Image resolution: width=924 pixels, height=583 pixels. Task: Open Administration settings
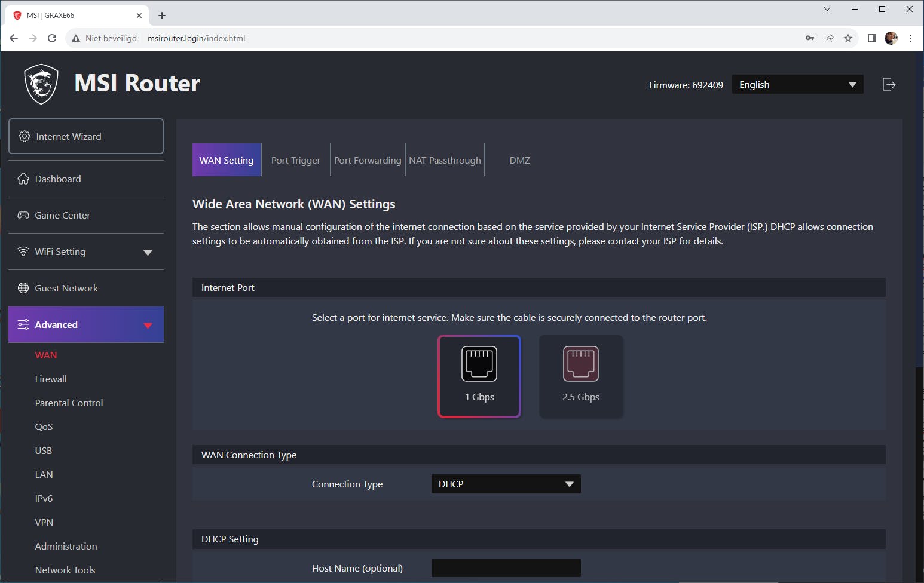tap(66, 546)
